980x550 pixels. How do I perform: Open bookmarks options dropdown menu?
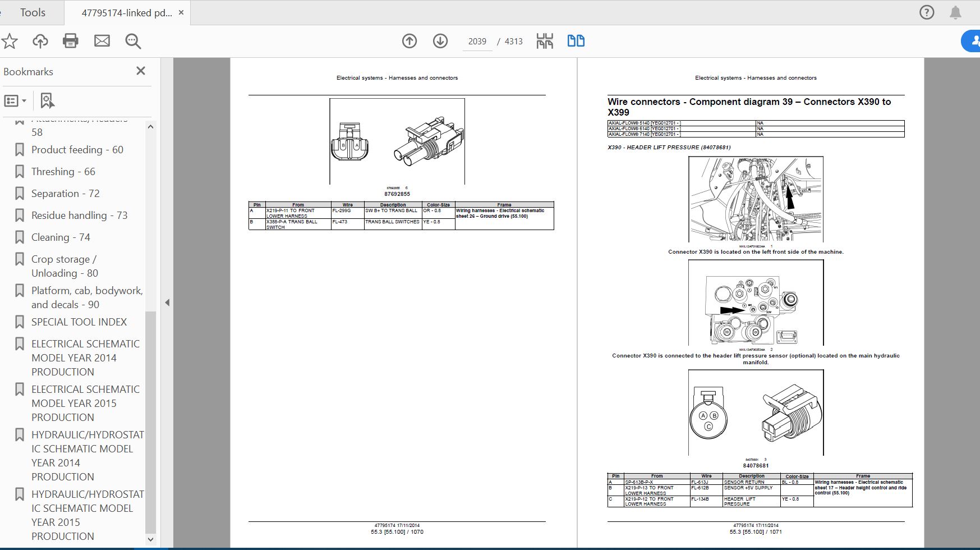click(15, 101)
